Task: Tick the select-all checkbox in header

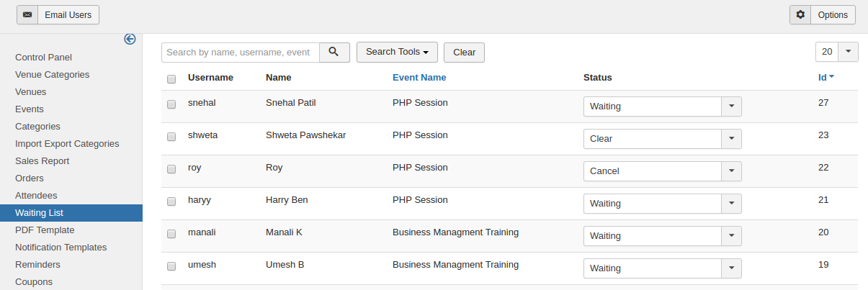Action: [171, 78]
